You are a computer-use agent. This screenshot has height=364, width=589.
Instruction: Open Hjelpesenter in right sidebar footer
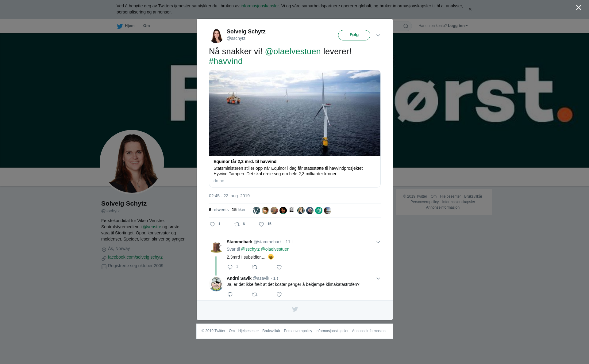point(450,196)
